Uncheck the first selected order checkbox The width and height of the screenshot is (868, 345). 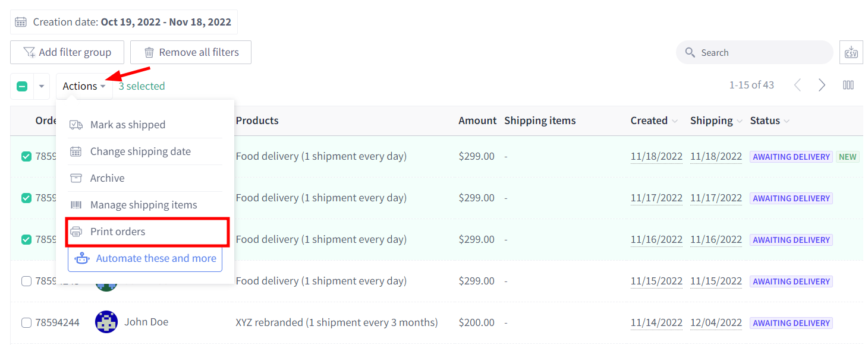pyautogui.click(x=26, y=157)
